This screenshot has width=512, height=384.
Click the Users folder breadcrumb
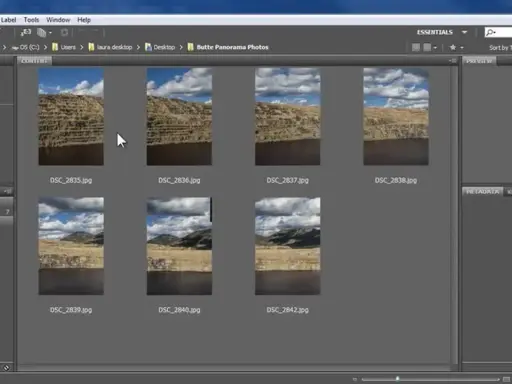(x=64, y=47)
